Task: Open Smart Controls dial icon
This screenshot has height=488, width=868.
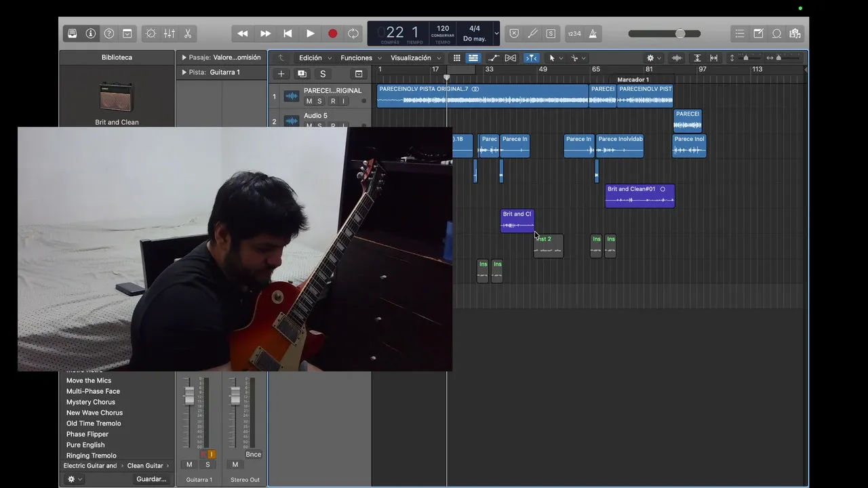Action: [151, 33]
